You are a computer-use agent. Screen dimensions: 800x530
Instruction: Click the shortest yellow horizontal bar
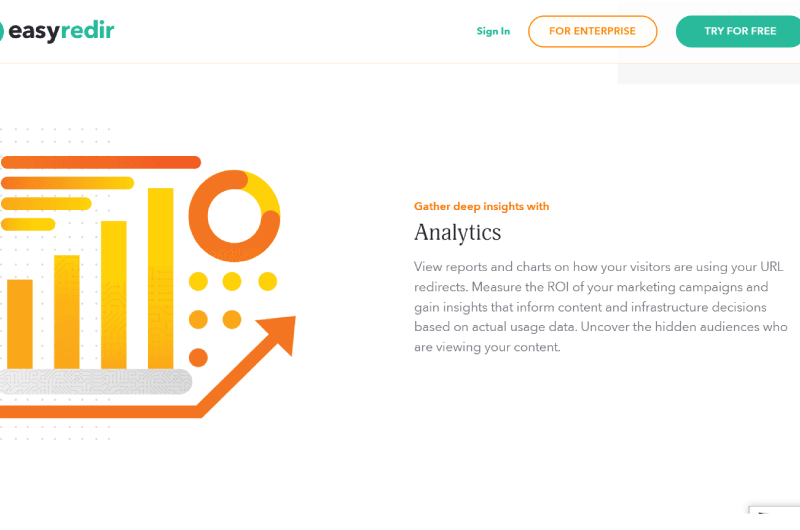click(28, 224)
